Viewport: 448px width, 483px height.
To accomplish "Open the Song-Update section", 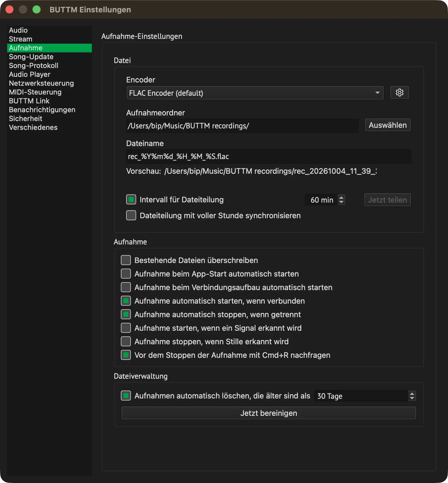I will pyautogui.click(x=50, y=57).
